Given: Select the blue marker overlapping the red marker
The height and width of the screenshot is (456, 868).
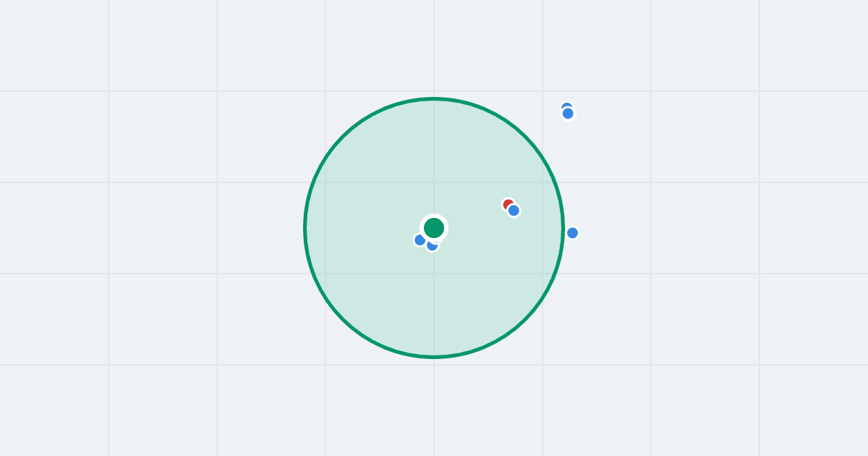Looking at the screenshot, I should pyautogui.click(x=514, y=211).
